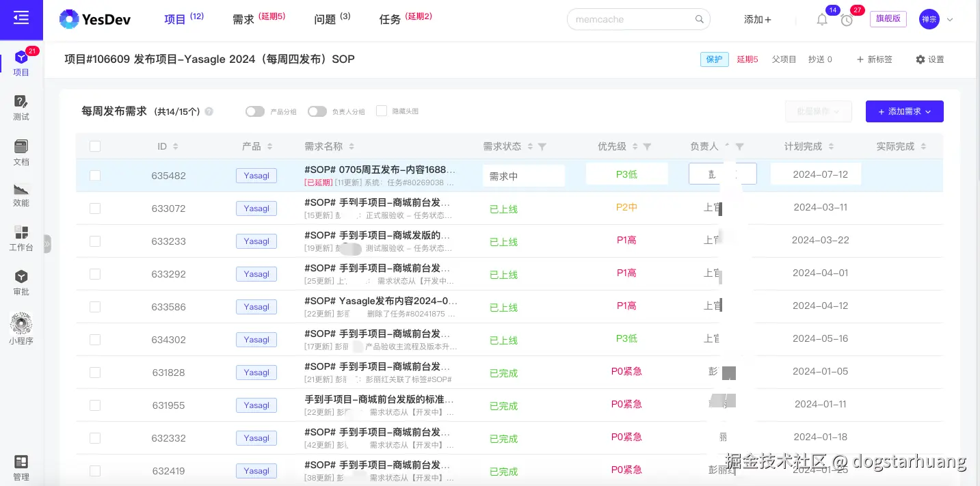
Task: Sort by the 产品 column
Action: pos(269,146)
